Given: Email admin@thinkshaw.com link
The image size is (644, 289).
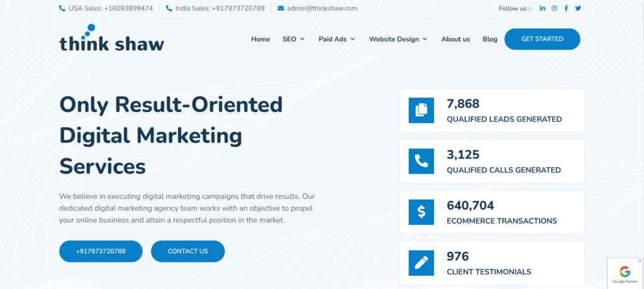Looking at the screenshot, I should 322,8.
